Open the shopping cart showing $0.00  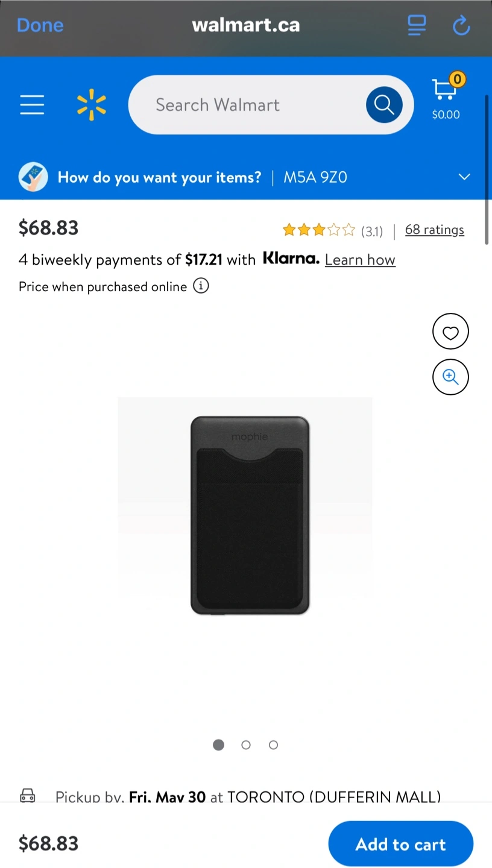[446, 98]
